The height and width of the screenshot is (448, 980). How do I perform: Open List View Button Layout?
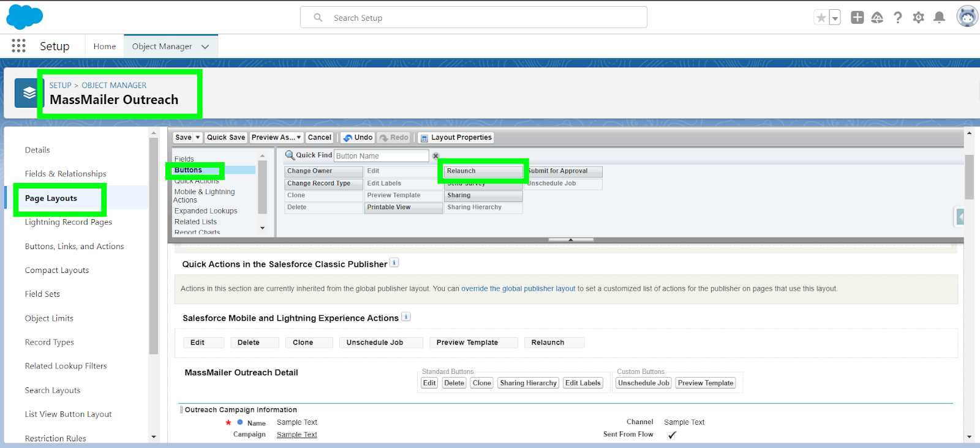pyautogui.click(x=68, y=414)
